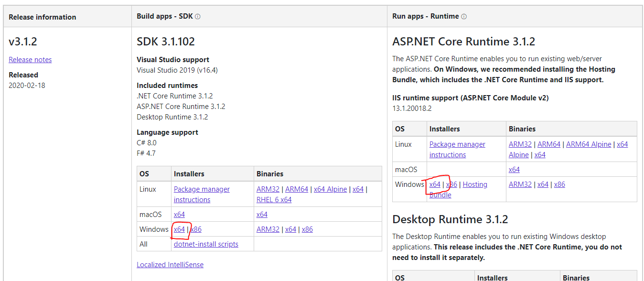Click the F# 4.7 language entry

click(x=146, y=153)
